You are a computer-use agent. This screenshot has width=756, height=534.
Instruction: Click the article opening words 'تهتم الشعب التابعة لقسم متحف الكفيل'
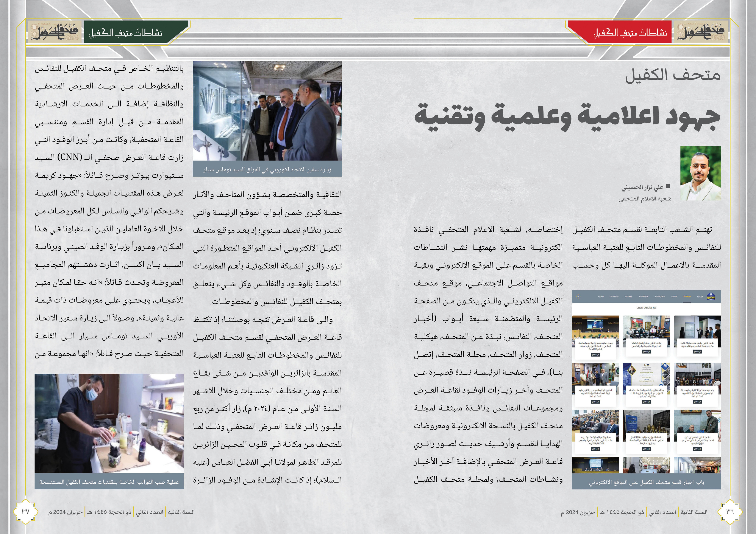[x=642, y=229]
